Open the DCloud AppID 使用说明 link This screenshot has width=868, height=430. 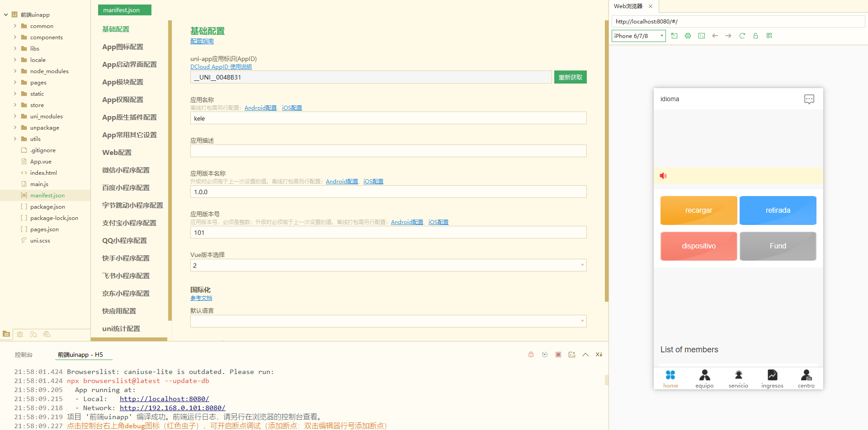click(221, 67)
